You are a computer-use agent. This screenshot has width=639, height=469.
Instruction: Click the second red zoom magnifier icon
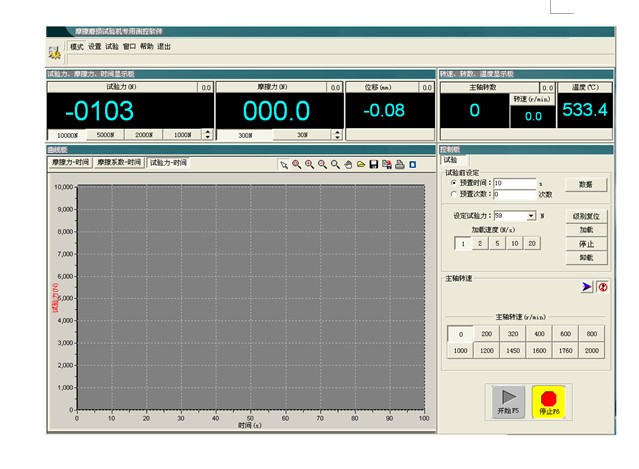(310, 165)
